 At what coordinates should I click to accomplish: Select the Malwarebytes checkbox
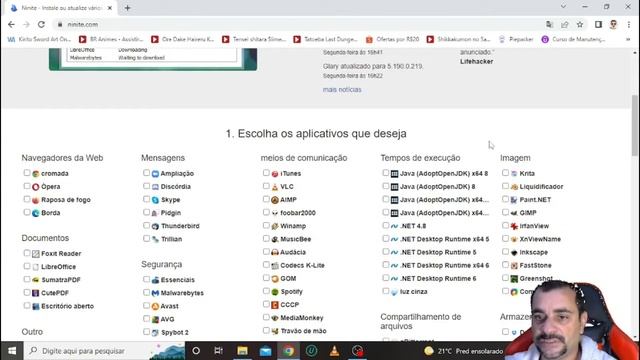[147, 292]
